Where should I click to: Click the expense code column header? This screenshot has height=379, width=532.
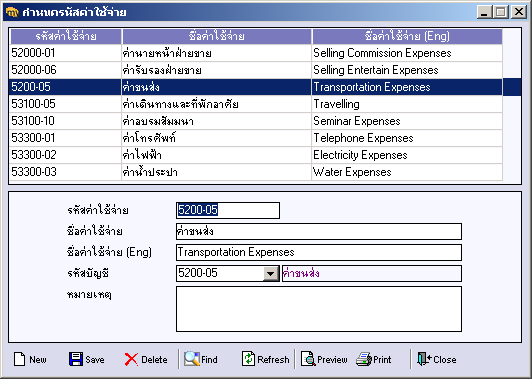click(66, 36)
